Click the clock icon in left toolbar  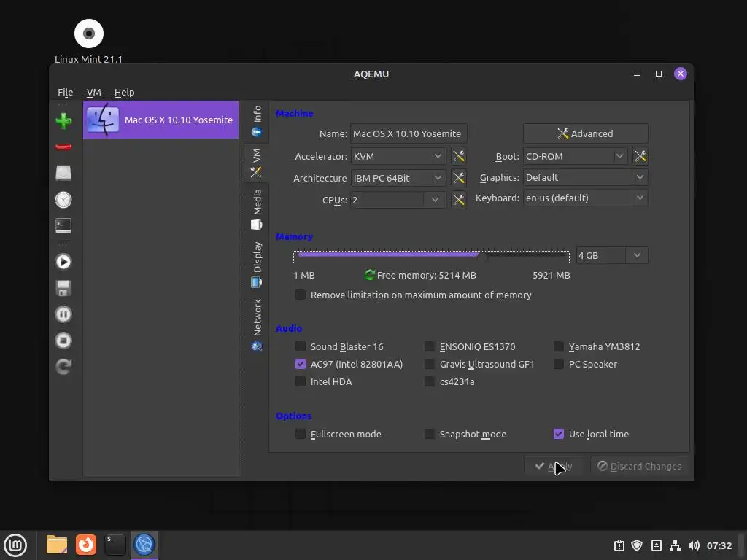[x=63, y=200]
